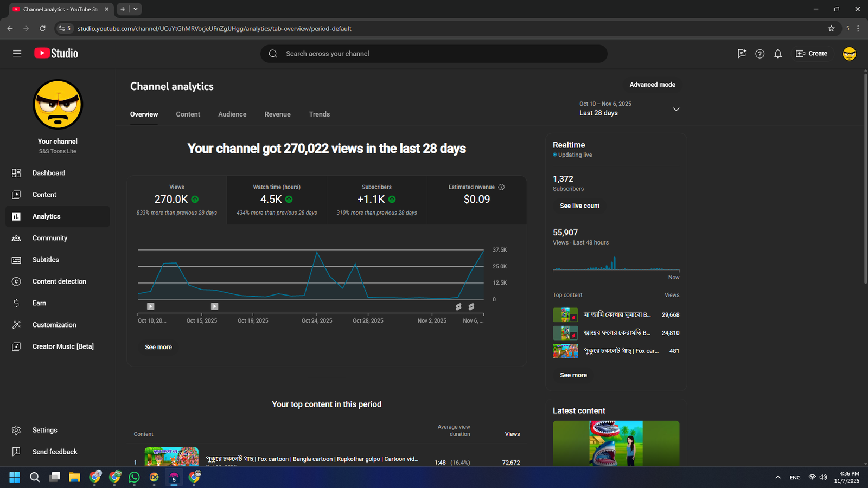Show hidden system tray icons
The image size is (868, 488).
pos(777,477)
